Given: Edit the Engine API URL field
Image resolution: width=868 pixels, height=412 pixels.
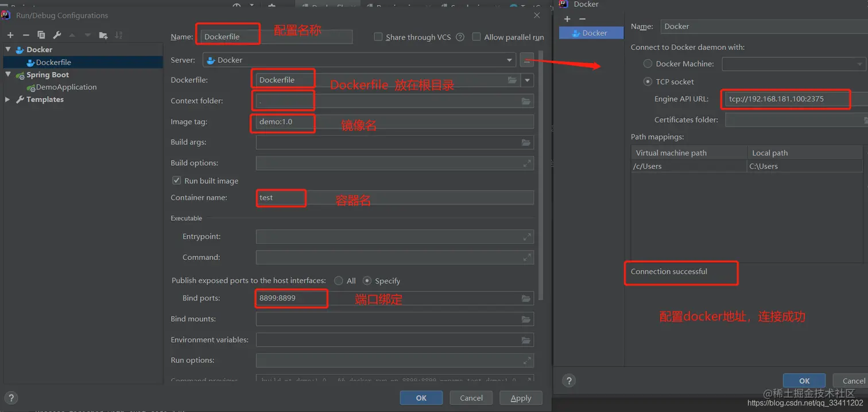Looking at the screenshot, I should [796, 99].
